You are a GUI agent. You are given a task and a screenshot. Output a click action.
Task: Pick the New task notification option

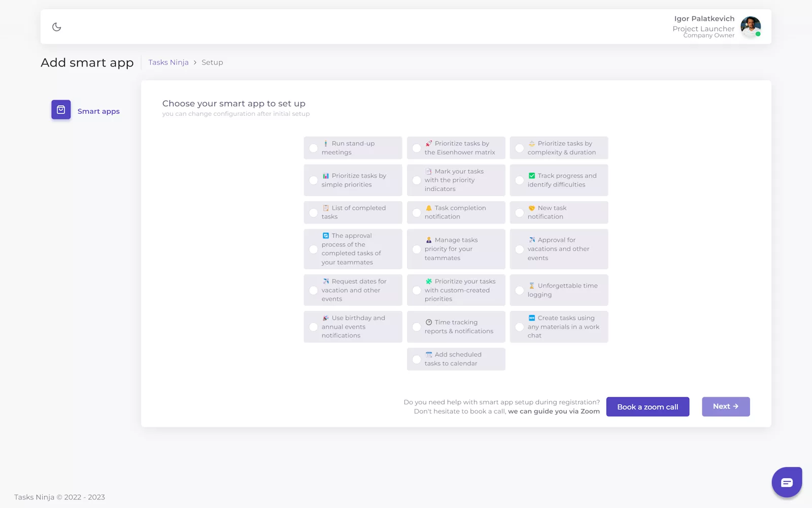tap(559, 212)
